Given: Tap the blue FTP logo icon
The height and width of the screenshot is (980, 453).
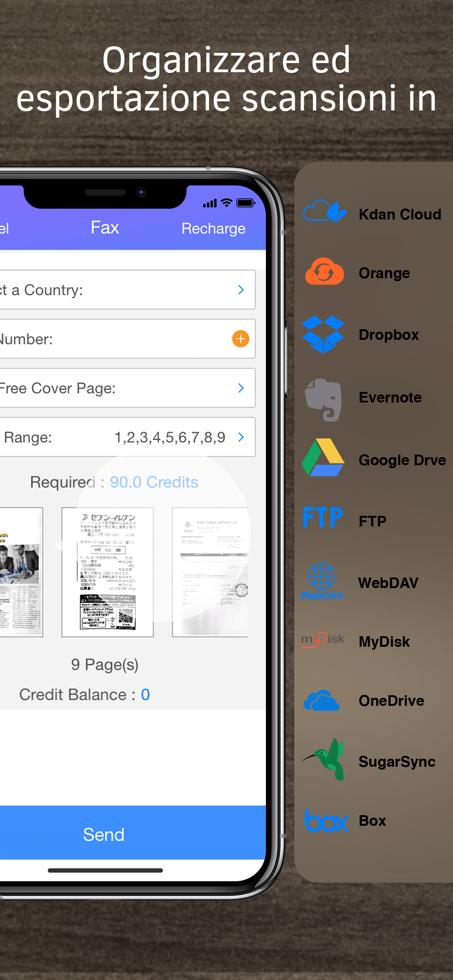Looking at the screenshot, I should coord(323,517).
